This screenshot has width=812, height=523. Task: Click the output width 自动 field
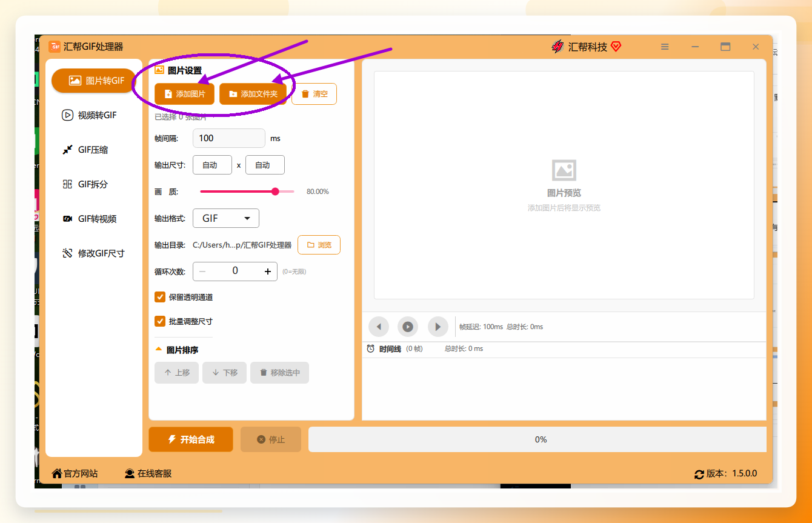[212, 165]
